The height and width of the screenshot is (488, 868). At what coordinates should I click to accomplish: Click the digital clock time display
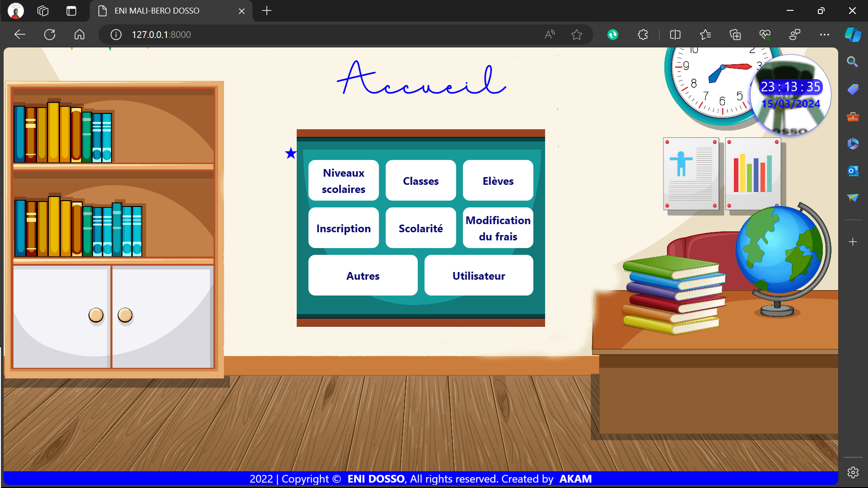pos(790,87)
